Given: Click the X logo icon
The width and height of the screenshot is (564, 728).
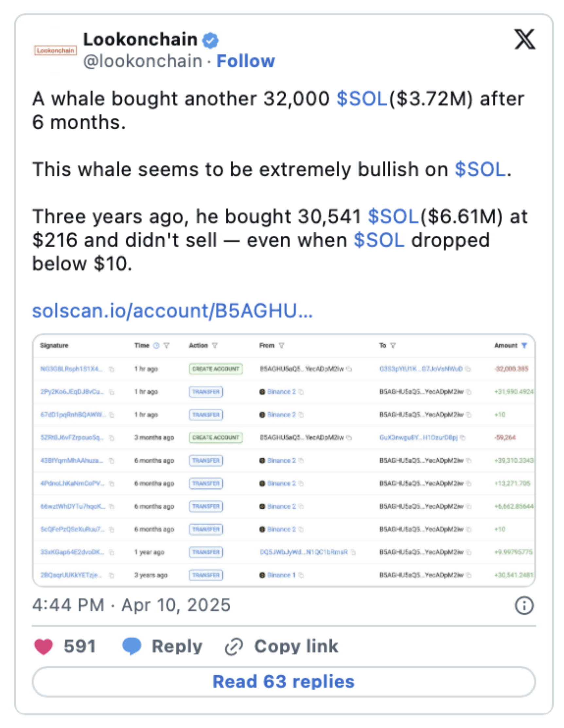Looking at the screenshot, I should (524, 39).
